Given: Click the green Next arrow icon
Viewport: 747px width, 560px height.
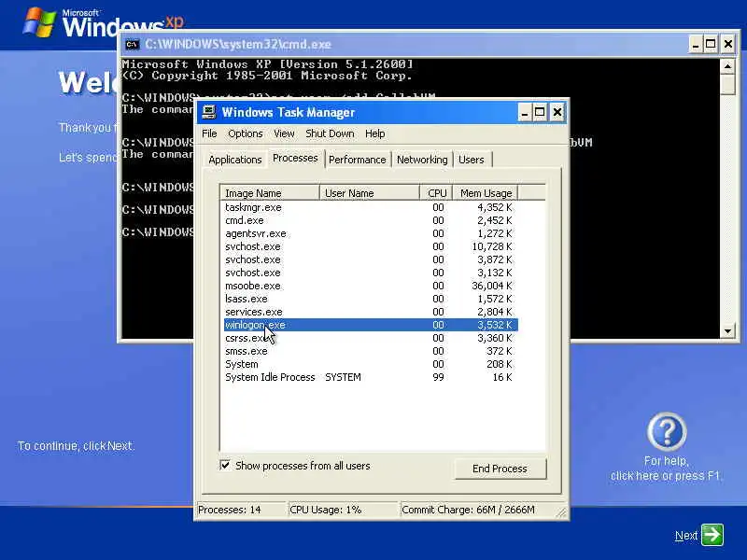Looking at the screenshot, I should (x=712, y=534).
